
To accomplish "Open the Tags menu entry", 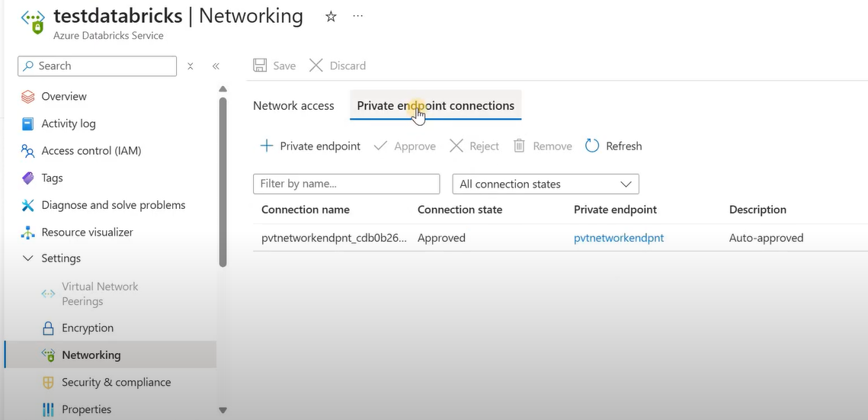I will [x=52, y=178].
